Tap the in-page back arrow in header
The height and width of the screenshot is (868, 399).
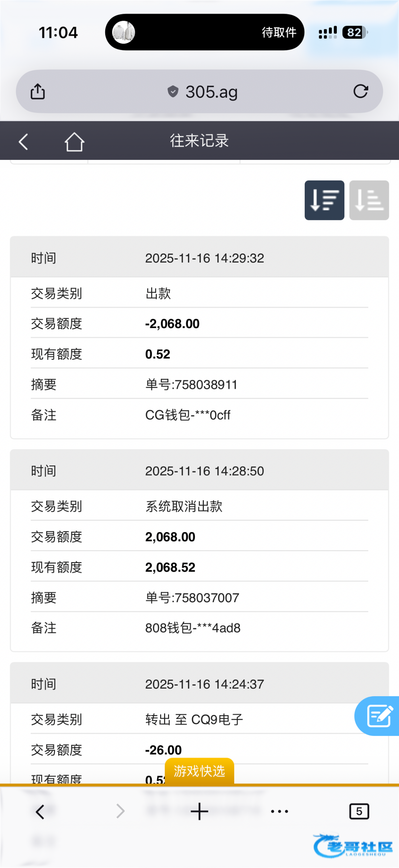coord(23,141)
